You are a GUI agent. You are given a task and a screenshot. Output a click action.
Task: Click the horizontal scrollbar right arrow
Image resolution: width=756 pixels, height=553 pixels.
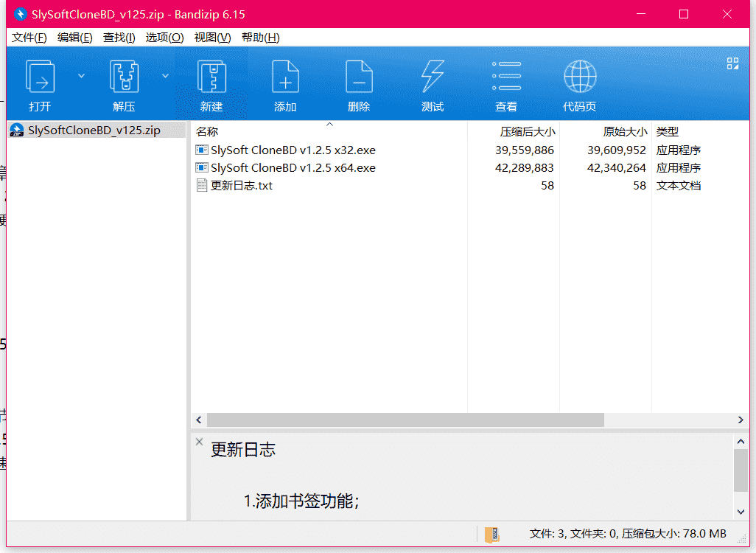click(x=741, y=420)
